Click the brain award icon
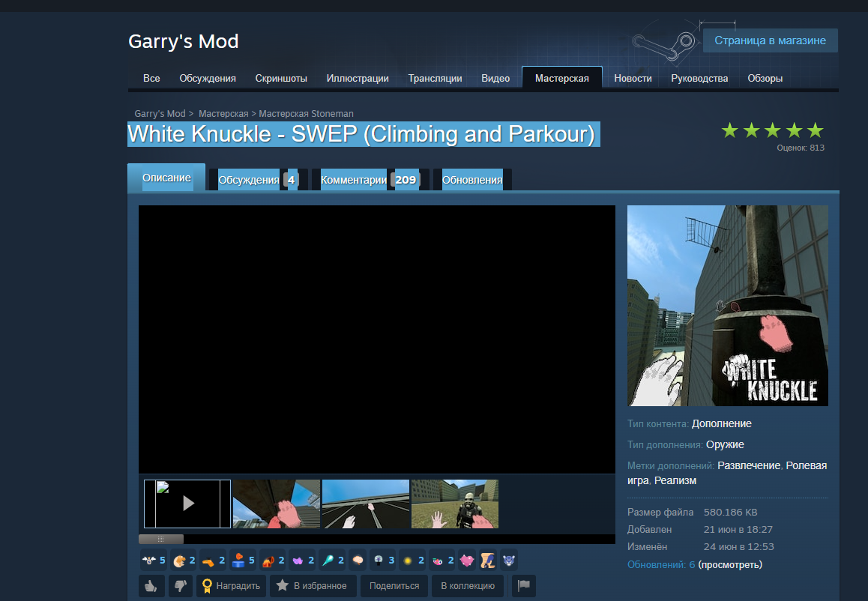 click(358, 561)
